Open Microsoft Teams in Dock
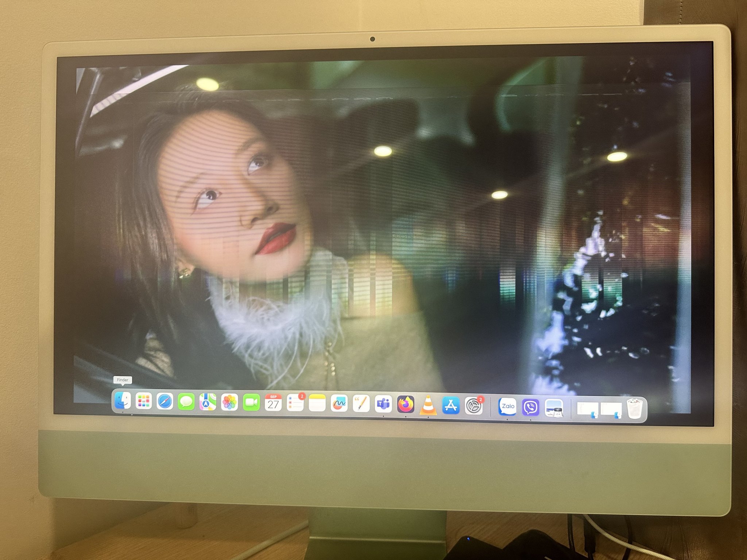This screenshot has width=747, height=560. (383, 404)
